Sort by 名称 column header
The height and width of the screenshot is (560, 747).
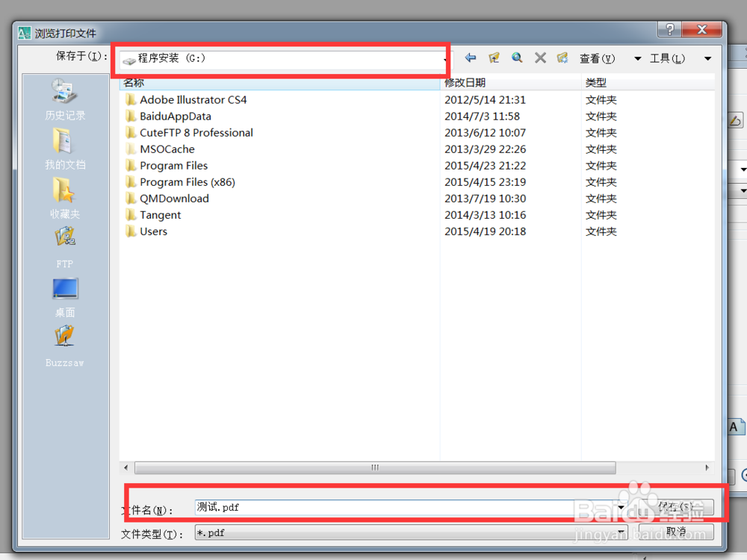click(x=279, y=83)
